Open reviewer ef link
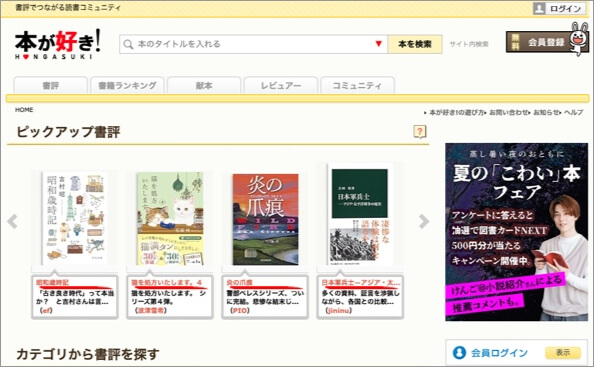 click(46, 310)
